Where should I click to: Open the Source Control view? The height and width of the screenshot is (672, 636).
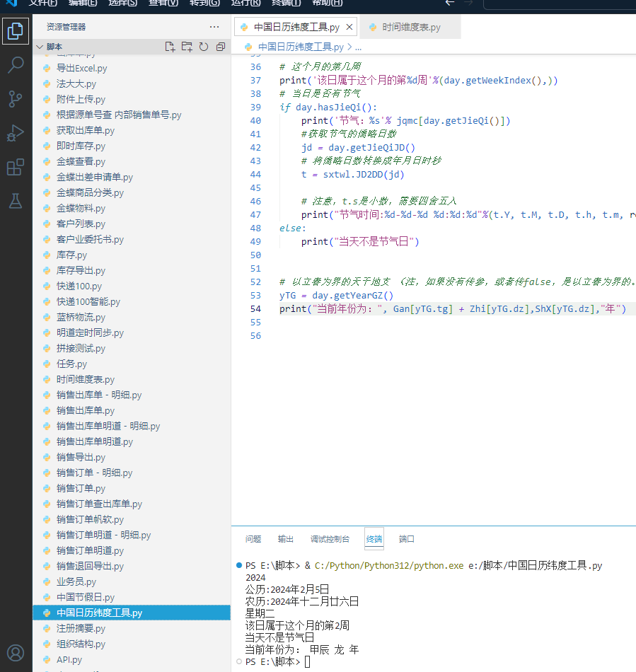tap(16, 99)
